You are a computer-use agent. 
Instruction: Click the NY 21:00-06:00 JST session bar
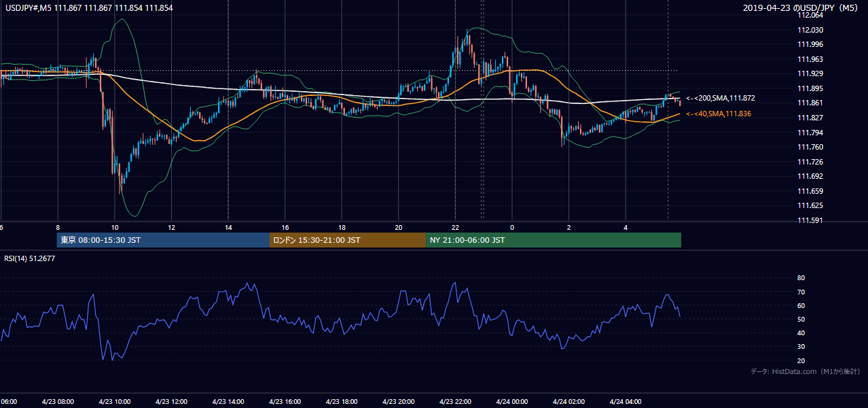[554, 240]
